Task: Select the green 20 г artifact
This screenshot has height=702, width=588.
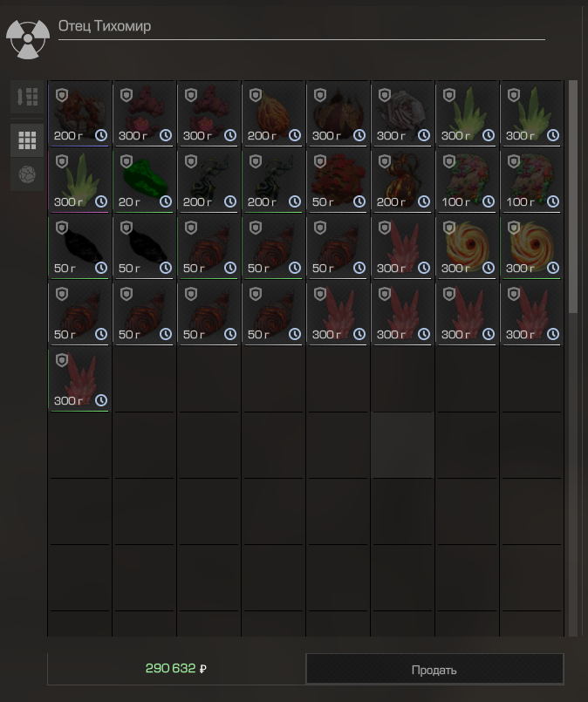Action: pos(144,181)
